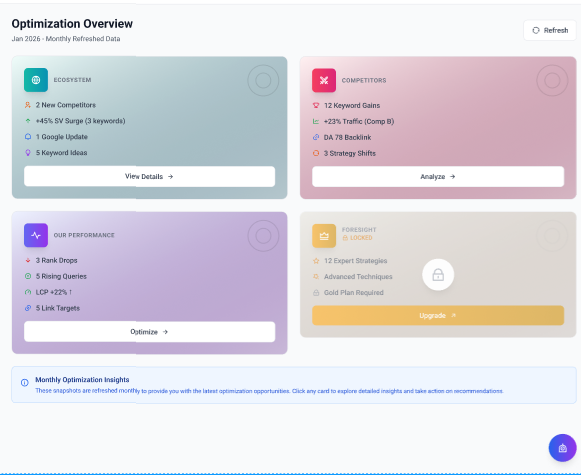Click the FORESIGHT card label
This screenshot has height=475, width=581.
pos(359,230)
